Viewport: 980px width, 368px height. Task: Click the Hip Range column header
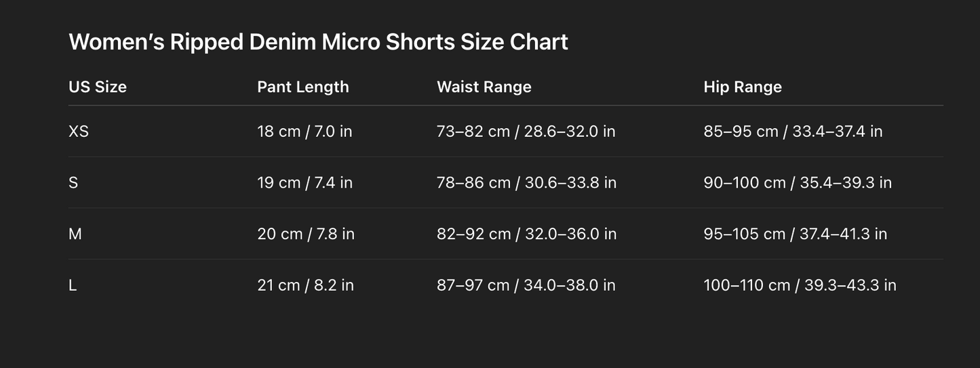tap(742, 87)
